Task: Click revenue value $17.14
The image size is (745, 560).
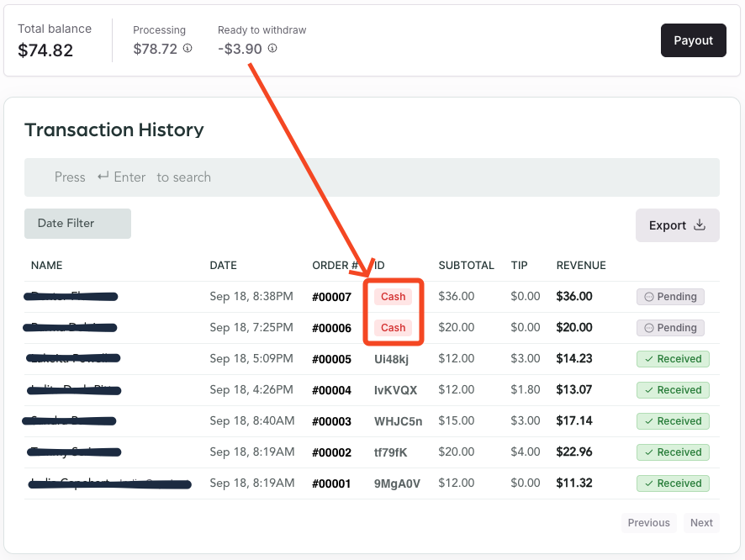Action: point(574,420)
